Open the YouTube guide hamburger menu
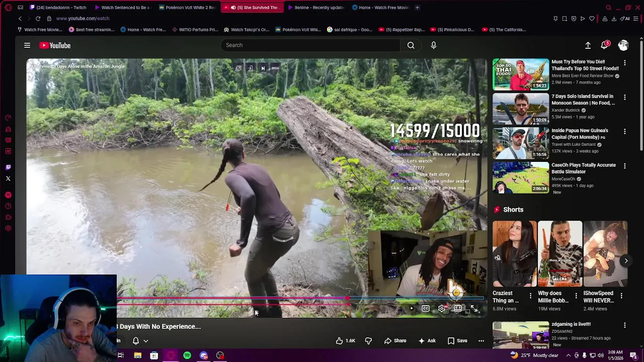644x362 pixels. coord(27,45)
